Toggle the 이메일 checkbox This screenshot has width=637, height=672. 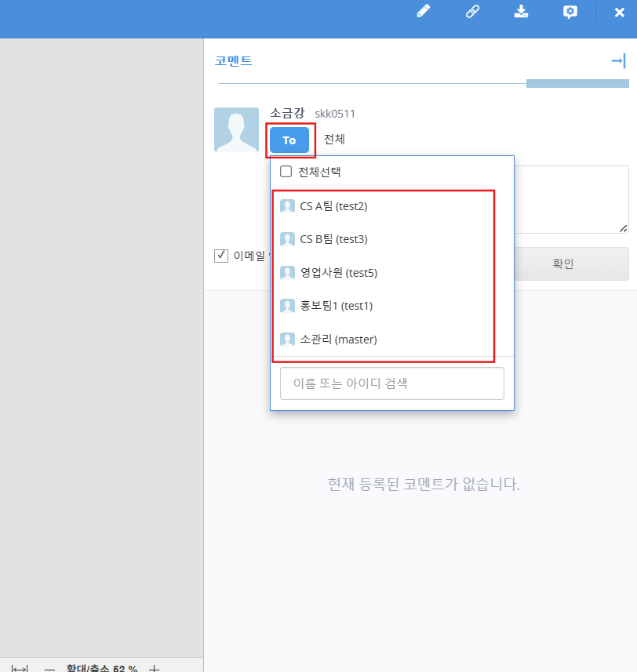tap(221, 256)
